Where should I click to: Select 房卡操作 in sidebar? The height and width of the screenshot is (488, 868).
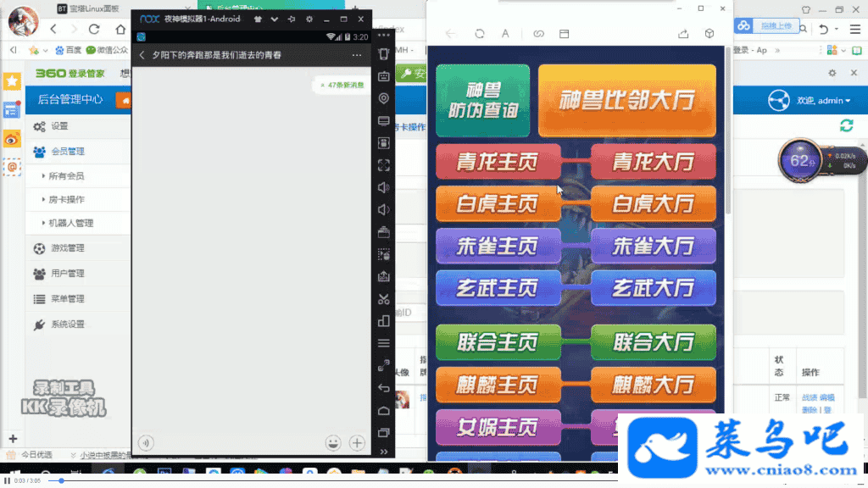point(66,200)
